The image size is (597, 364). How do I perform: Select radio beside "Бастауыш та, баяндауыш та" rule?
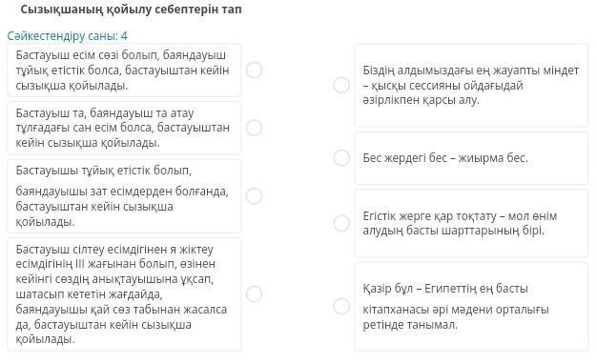254,128
